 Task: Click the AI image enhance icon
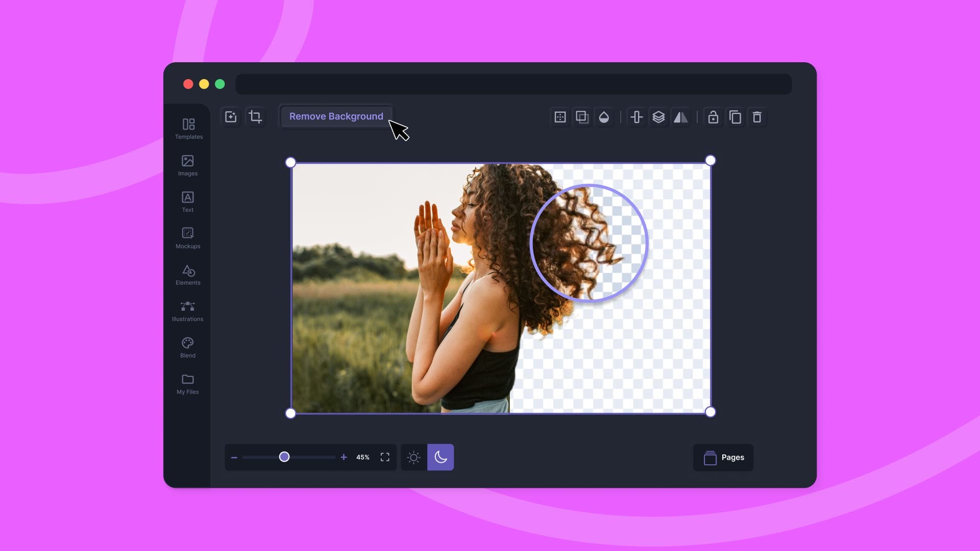click(231, 117)
